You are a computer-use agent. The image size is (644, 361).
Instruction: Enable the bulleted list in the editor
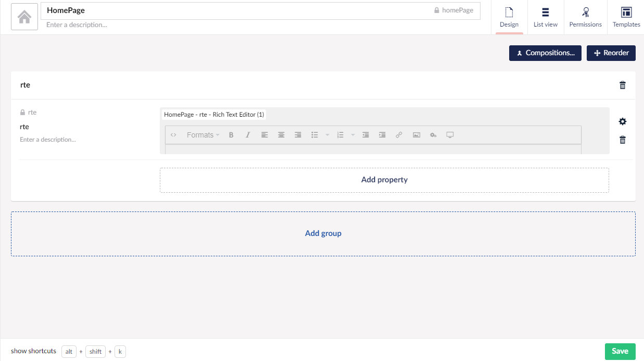[x=314, y=134]
